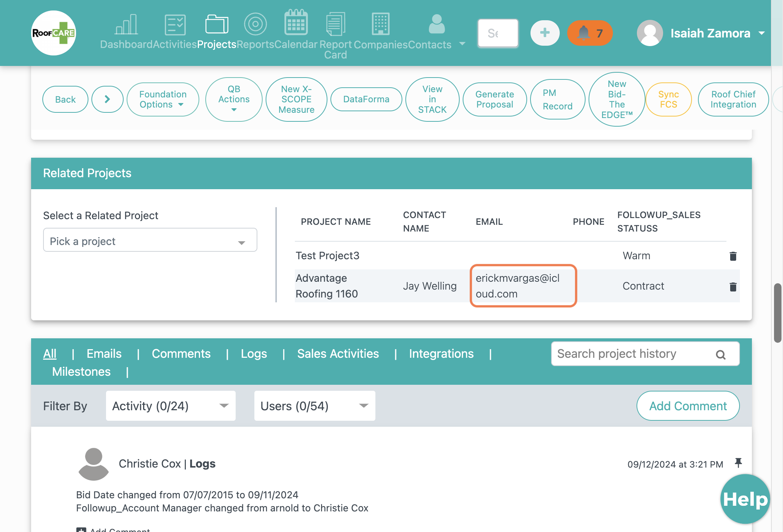
Task: Focus the header search box
Action: tap(498, 33)
